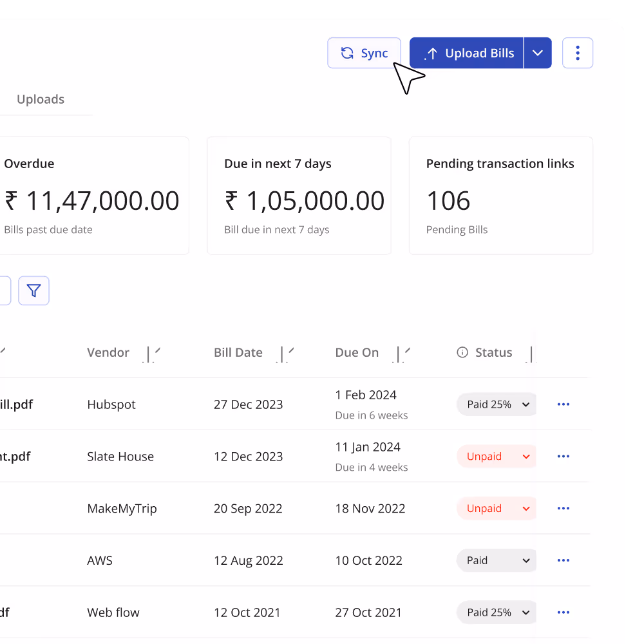Open the Unpaid status dropdown for Slate House
This screenshot has width=644, height=644.
(x=496, y=456)
